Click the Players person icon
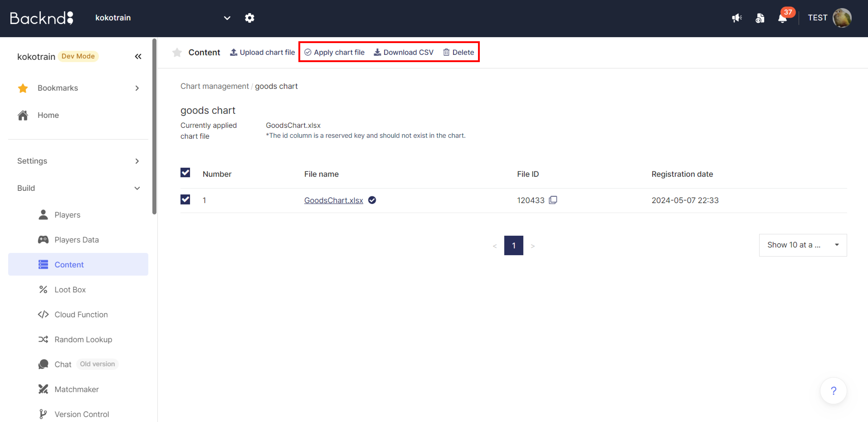The image size is (868, 422). (43, 215)
